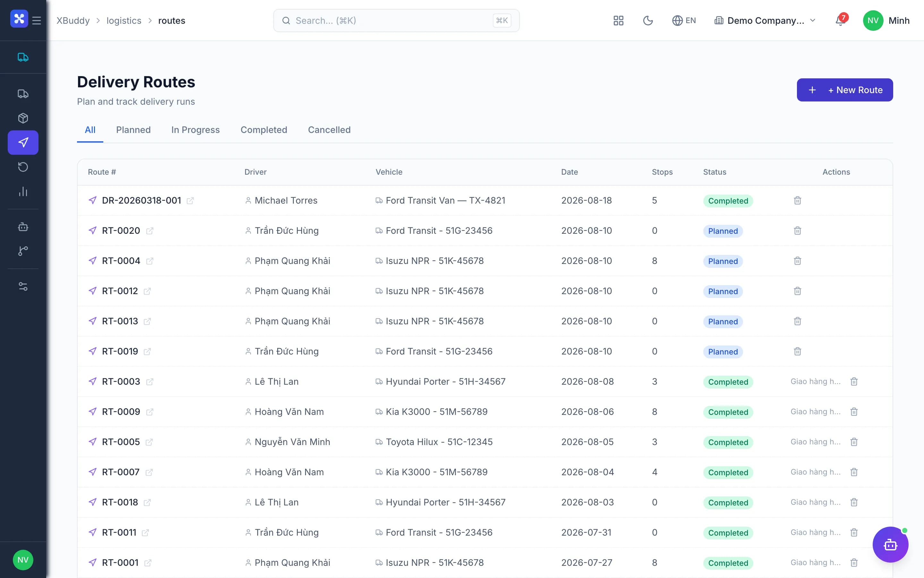924x578 pixels.
Task: Delete route RT-0001 trash icon
Action: pyautogui.click(x=854, y=563)
